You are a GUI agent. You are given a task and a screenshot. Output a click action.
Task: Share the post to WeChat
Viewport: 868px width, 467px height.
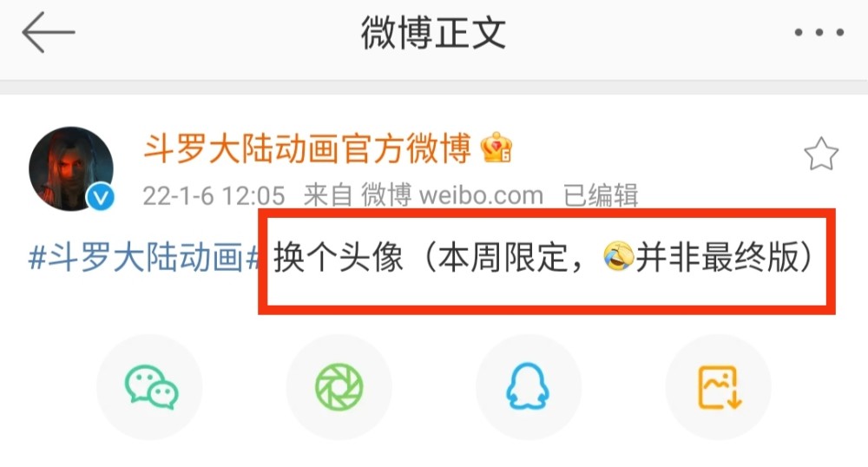150,387
